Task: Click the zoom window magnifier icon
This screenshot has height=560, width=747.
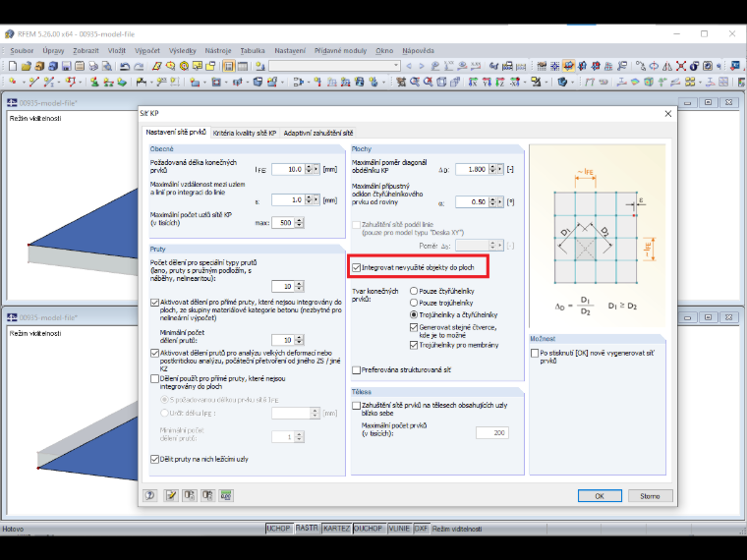Action: click(415, 82)
